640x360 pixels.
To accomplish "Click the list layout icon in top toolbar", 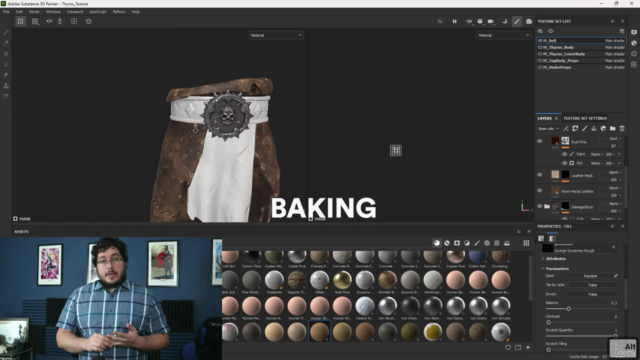I will point(35,21).
